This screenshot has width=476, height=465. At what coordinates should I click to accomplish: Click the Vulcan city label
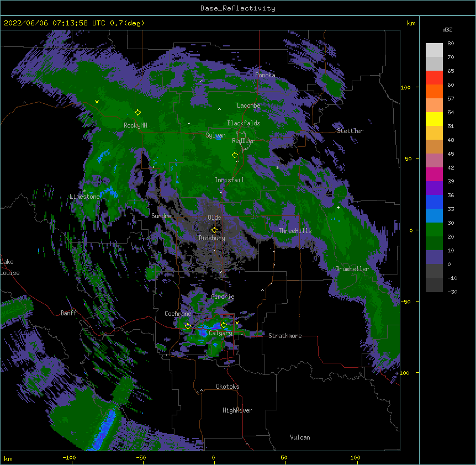(300, 437)
